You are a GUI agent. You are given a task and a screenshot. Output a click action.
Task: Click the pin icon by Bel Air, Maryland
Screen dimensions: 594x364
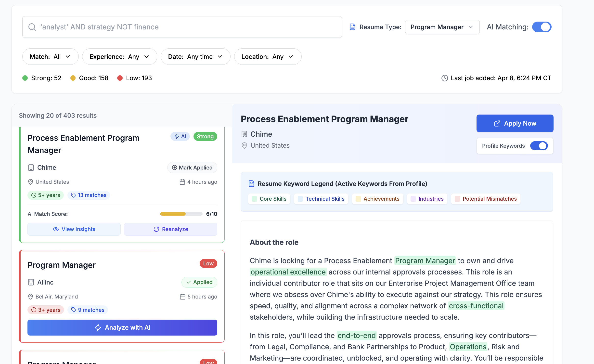tap(30, 297)
